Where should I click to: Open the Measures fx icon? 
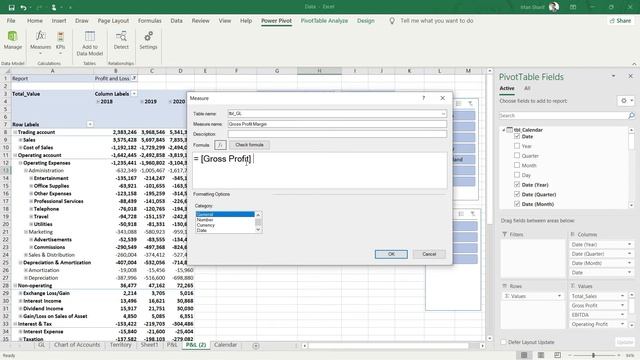(x=40, y=36)
